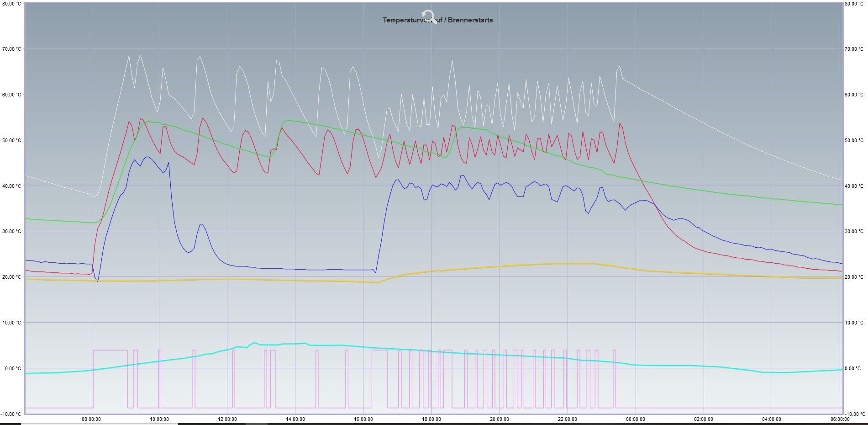Select the 16:00:00 time axis label
Image resolution: width=868 pixels, height=425 pixels.
click(363, 419)
